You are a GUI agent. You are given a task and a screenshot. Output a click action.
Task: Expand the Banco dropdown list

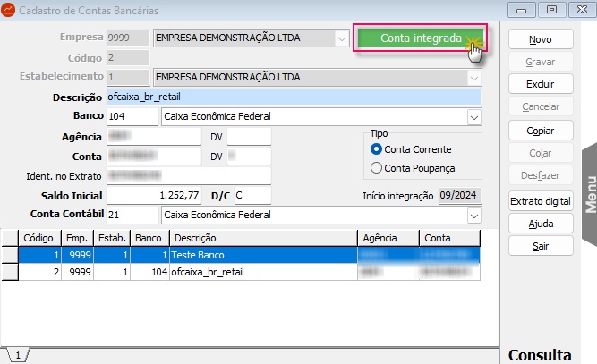point(473,117)
